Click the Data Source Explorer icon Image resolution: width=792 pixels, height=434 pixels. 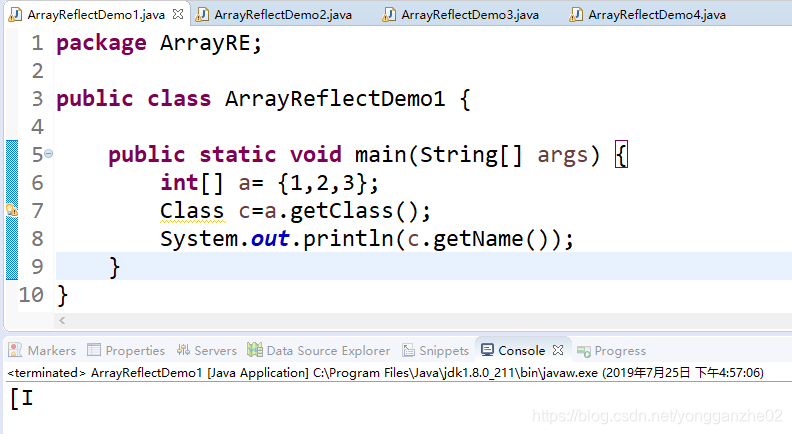255,349
